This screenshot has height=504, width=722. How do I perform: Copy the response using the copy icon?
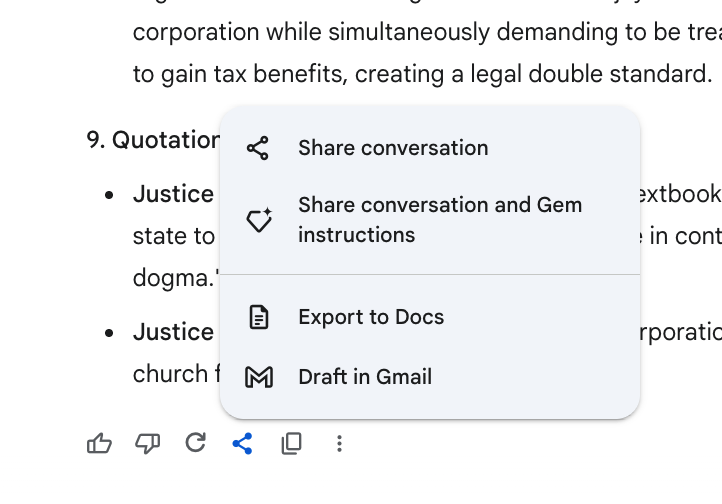point(291,443)
